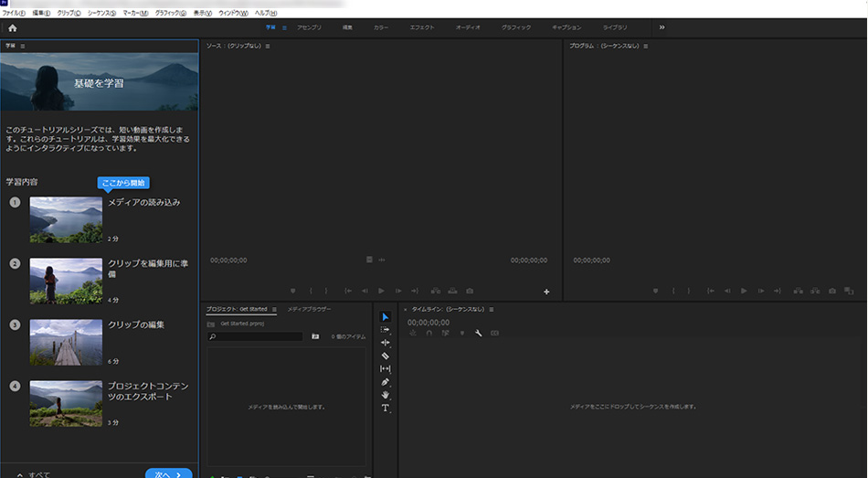The height and width of the screenshot is (478, 868).
Task: Click the blue 次へ button
Action: 168,474
